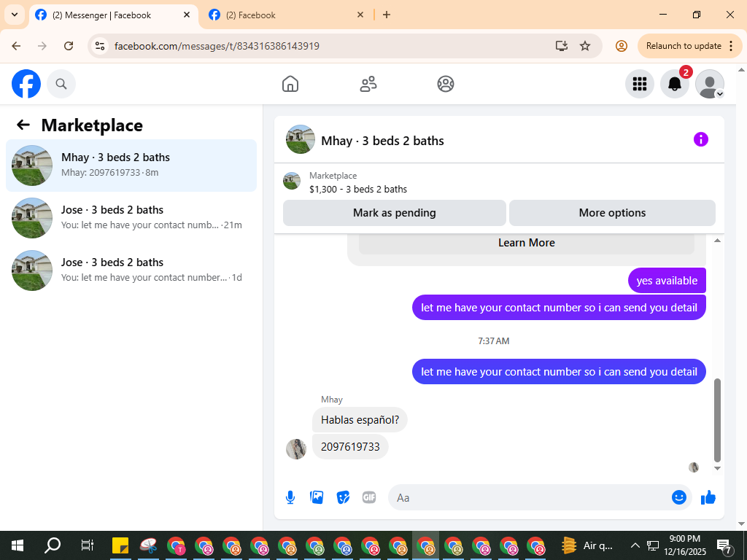Open Snipping Tool from taskbar
This screenshot has height=560, width=747.
point(148,545)
